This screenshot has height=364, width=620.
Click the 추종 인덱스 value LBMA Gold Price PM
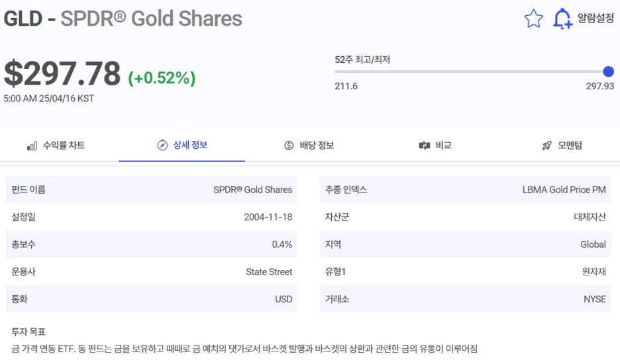(x=564, y=190)
